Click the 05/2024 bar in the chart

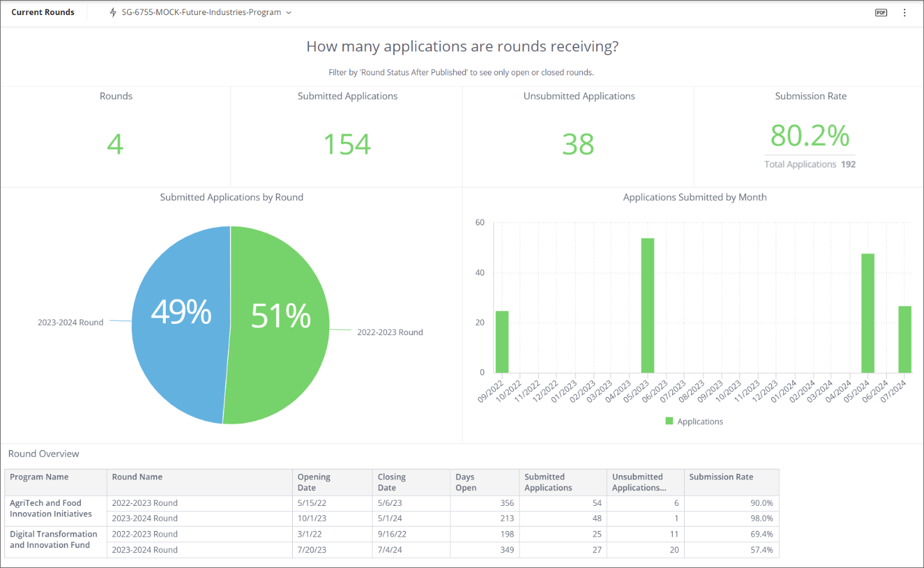pos(867,313)
